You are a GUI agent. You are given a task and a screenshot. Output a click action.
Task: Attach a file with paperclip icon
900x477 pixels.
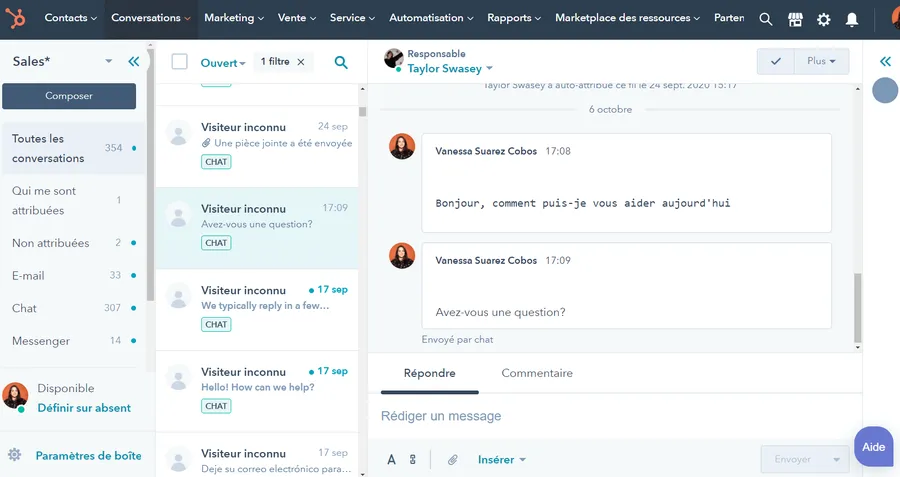coord(452,459)
